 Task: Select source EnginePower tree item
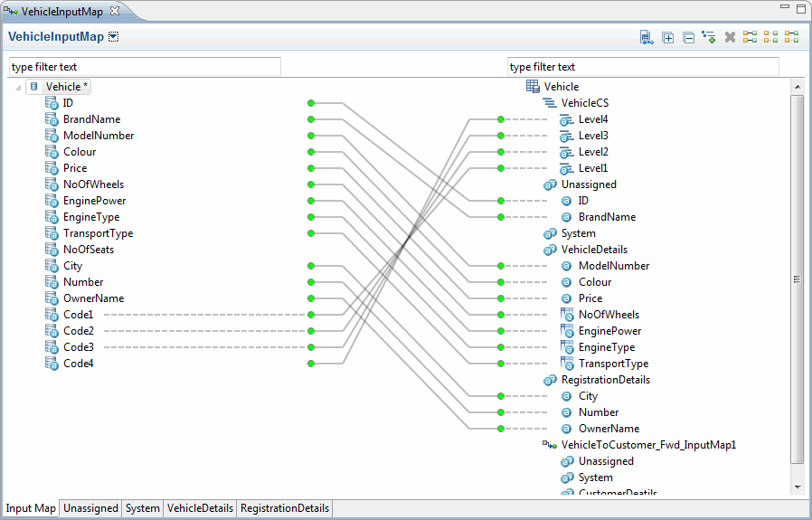point(94,201)
